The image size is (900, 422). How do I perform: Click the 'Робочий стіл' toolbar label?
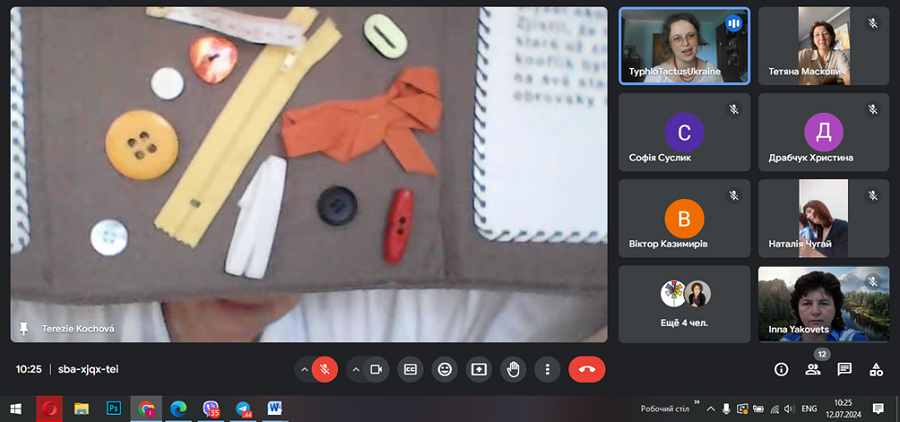(x=665, y=409)
